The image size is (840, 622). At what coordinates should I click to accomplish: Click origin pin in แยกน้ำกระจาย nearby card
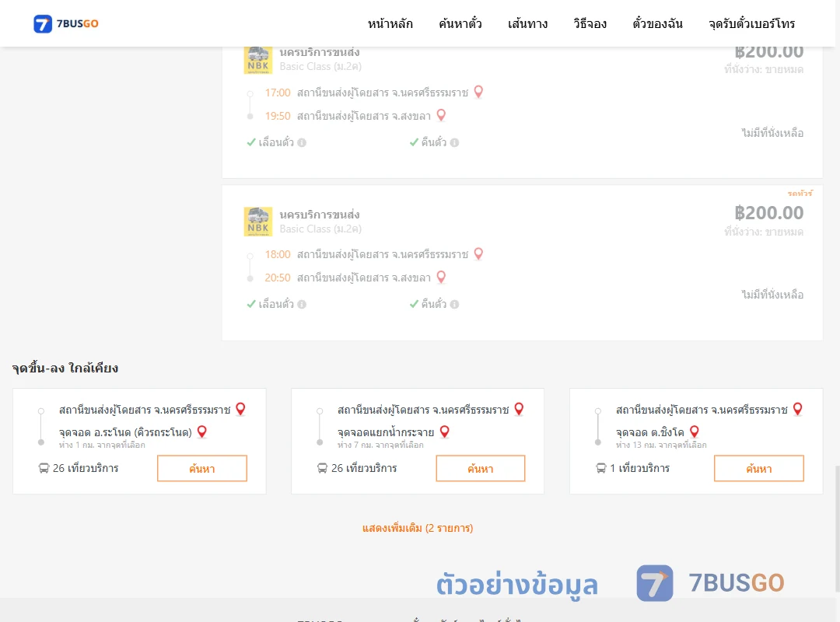[519, 409]
